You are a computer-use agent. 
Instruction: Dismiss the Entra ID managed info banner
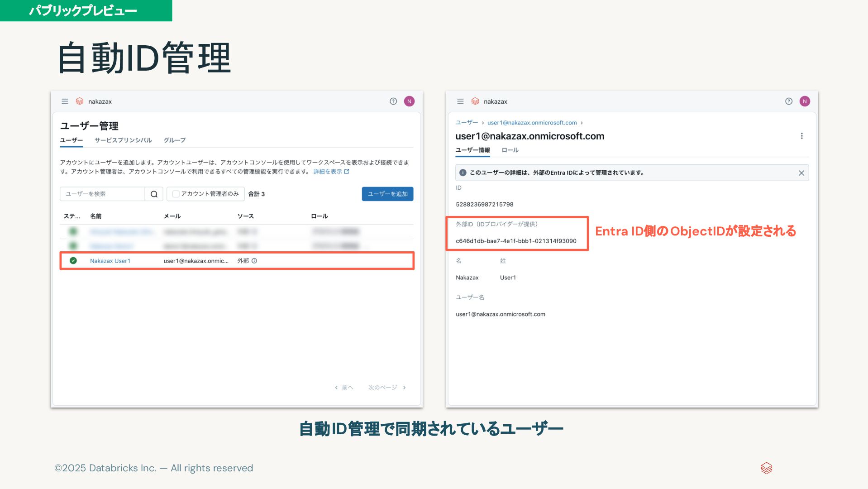click(801, 173)
